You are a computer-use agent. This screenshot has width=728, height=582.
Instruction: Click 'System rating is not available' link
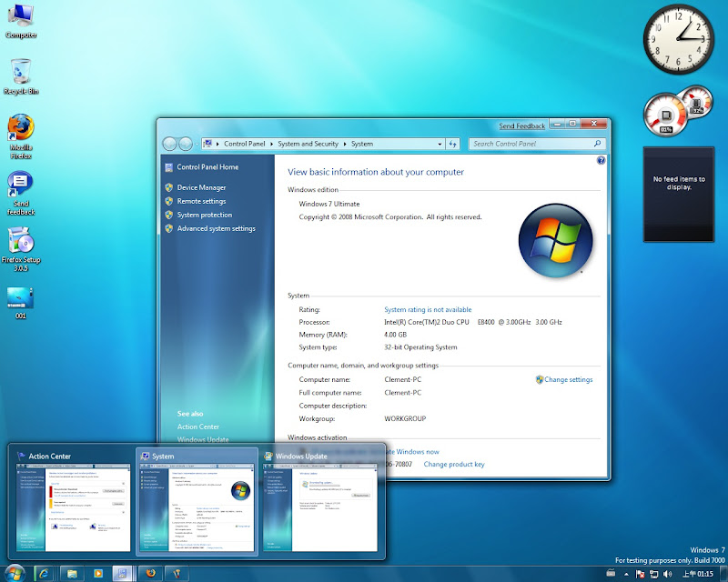428,310
